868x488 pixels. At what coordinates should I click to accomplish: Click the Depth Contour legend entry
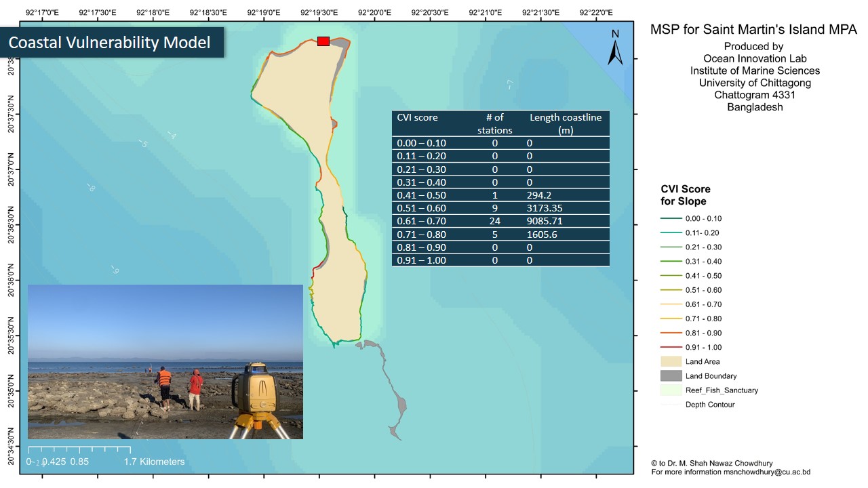tap(709, 405)
